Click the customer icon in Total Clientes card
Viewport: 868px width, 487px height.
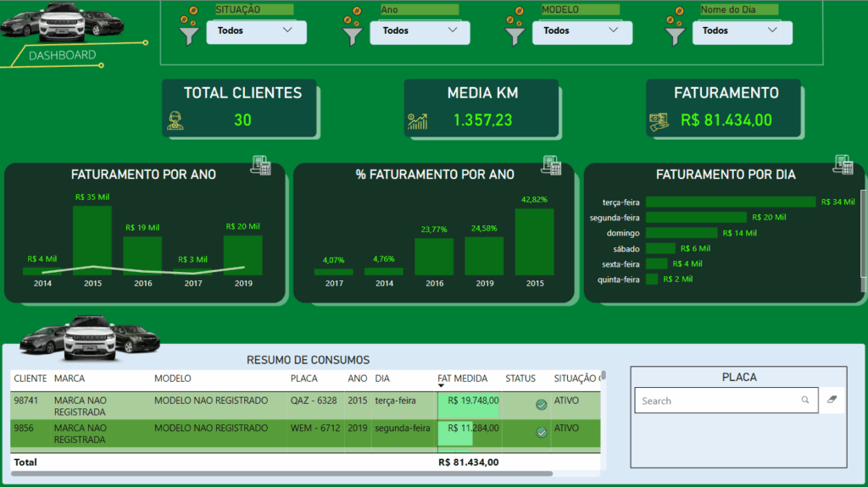click(x=175, y=120)
